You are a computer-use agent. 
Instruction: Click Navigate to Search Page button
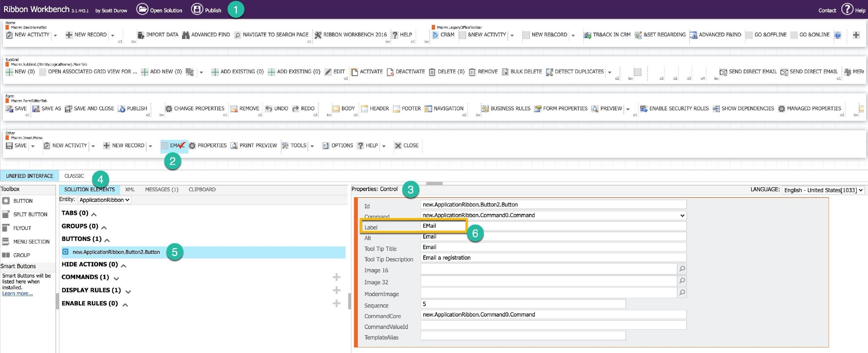(x=271, y=35)
